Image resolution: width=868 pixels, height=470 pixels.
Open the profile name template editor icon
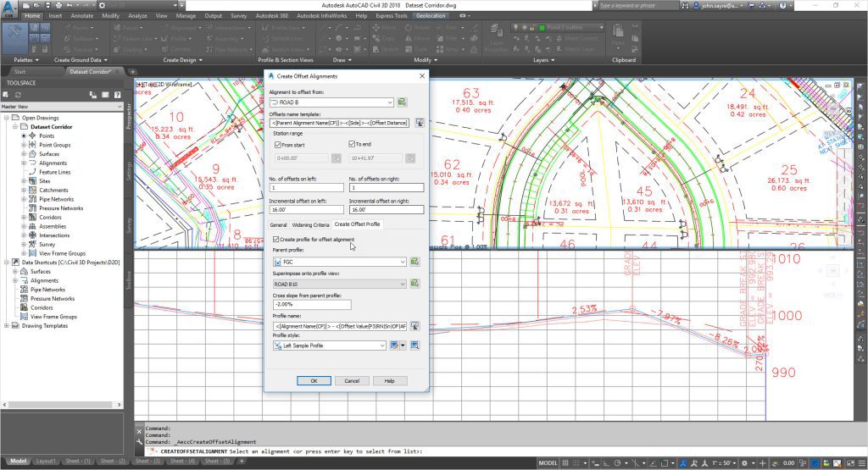(415, 325)
